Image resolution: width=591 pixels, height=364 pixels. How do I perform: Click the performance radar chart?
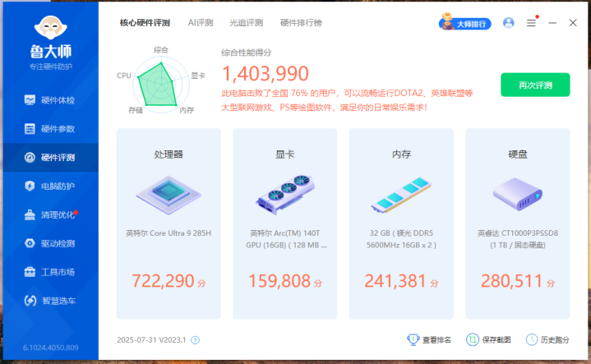(161, 85)
